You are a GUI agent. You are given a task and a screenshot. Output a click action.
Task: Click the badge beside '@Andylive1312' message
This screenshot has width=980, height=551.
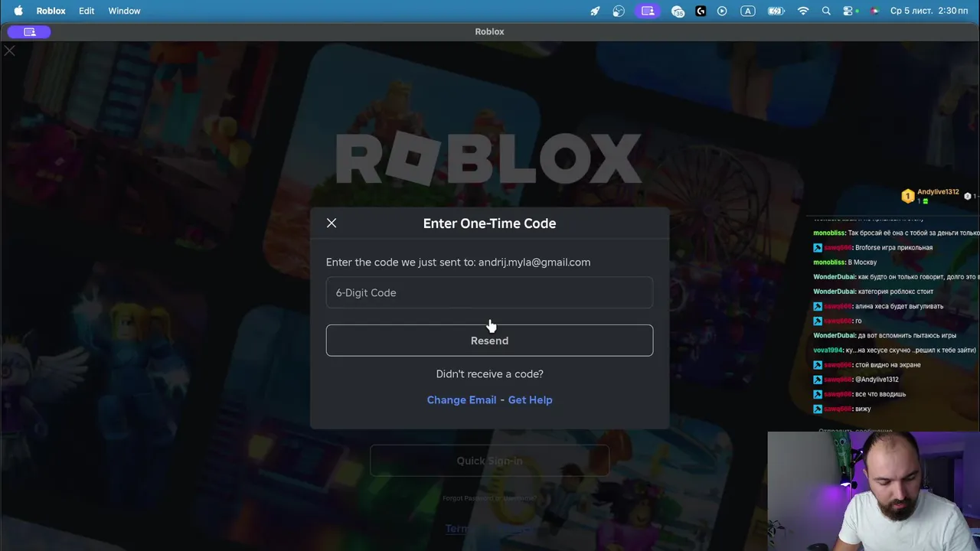pyautogui.click(x=817, y=380)
